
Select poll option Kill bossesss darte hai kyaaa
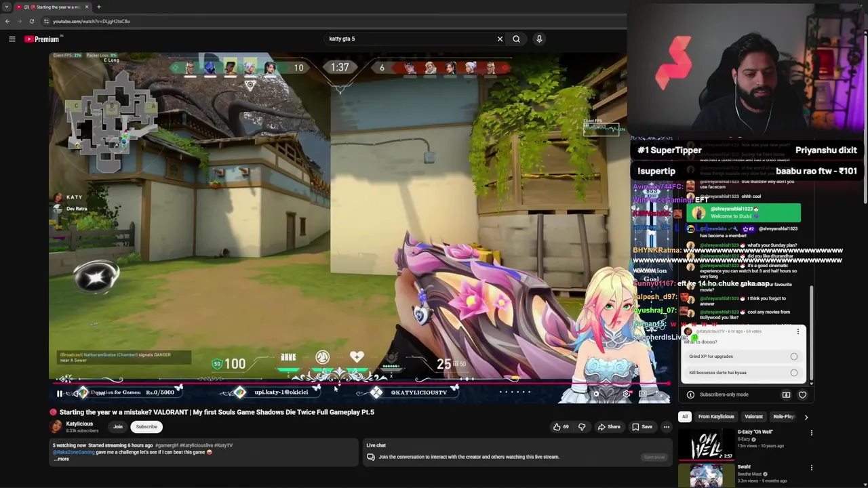(x=744, y=373)
